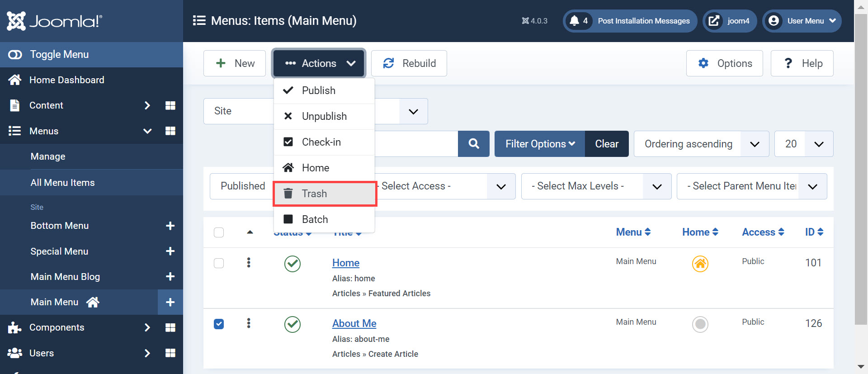Open three-dot handle for Home row
Viewport: 868px width, 374px height.
tap(249, 263)
